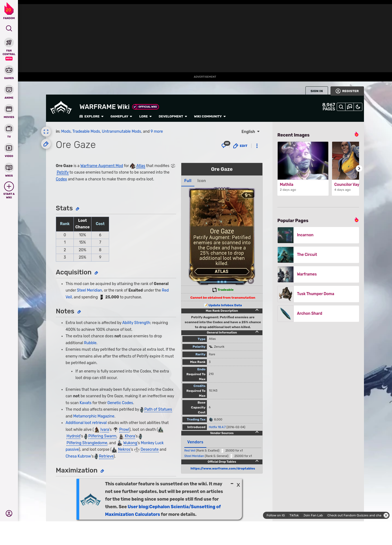
Task: Open wiki header search icon
Action: click(341, 107)
